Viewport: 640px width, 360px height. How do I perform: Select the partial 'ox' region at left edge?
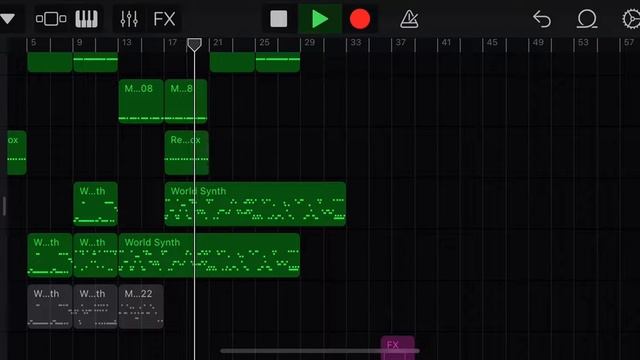(17, 153)
